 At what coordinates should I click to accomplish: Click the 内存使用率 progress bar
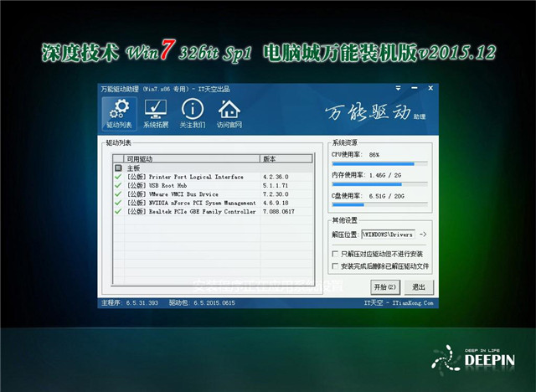click(379, 184)
